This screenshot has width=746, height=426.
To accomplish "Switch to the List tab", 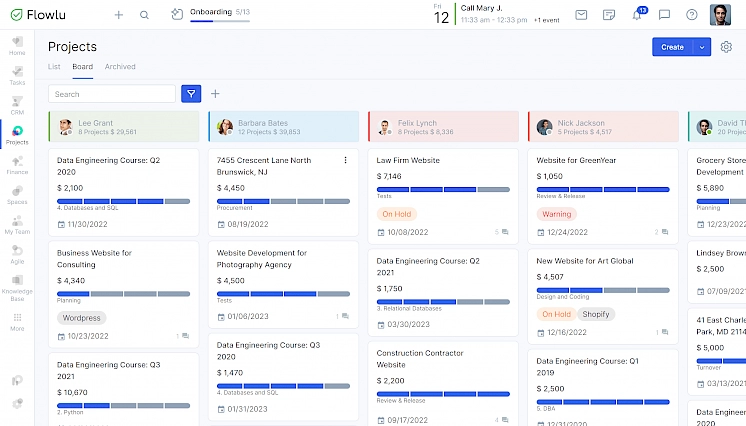I will pyautogui.click(x=54, y=67).
